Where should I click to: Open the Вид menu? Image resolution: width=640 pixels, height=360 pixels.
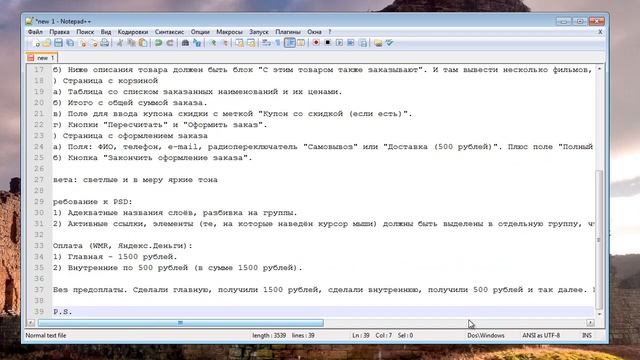point(106,32)
